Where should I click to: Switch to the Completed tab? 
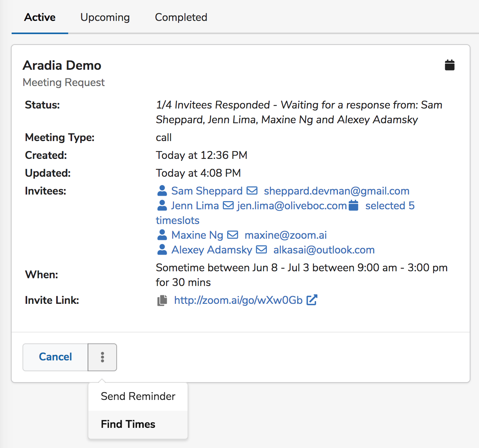pyautogui.click(x=181, y=17)
